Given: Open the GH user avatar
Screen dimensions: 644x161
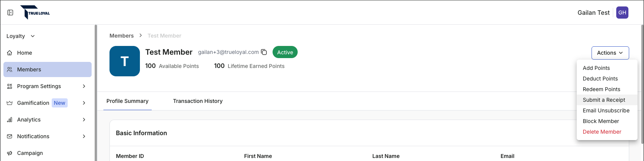Looking at the screenshot, I should tap(622, 13).
